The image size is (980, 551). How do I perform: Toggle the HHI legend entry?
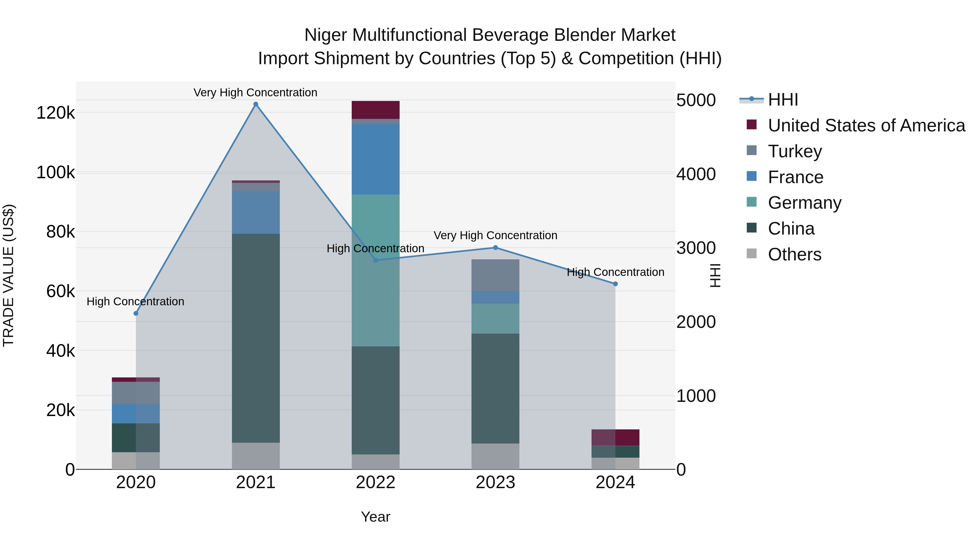click(768, 100)
